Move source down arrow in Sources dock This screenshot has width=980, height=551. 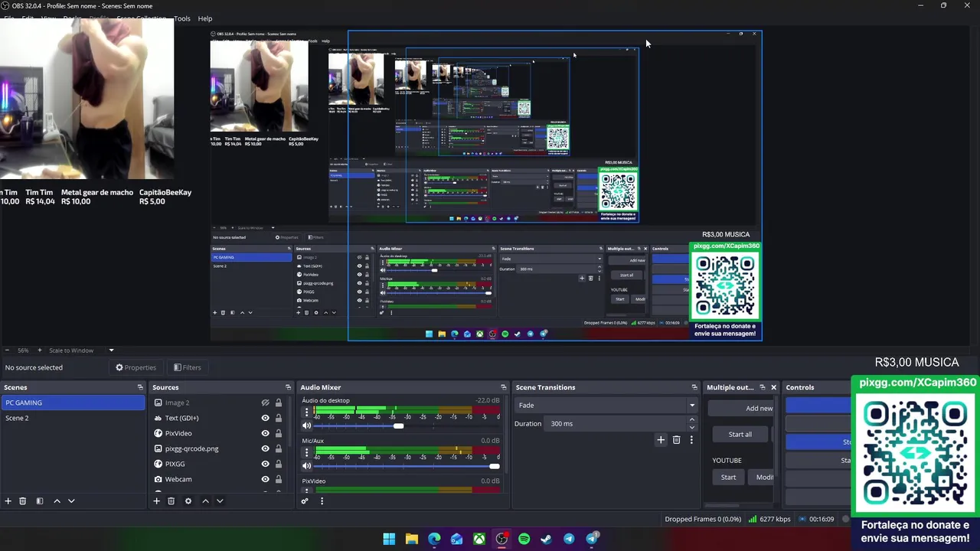coord(220,500)
